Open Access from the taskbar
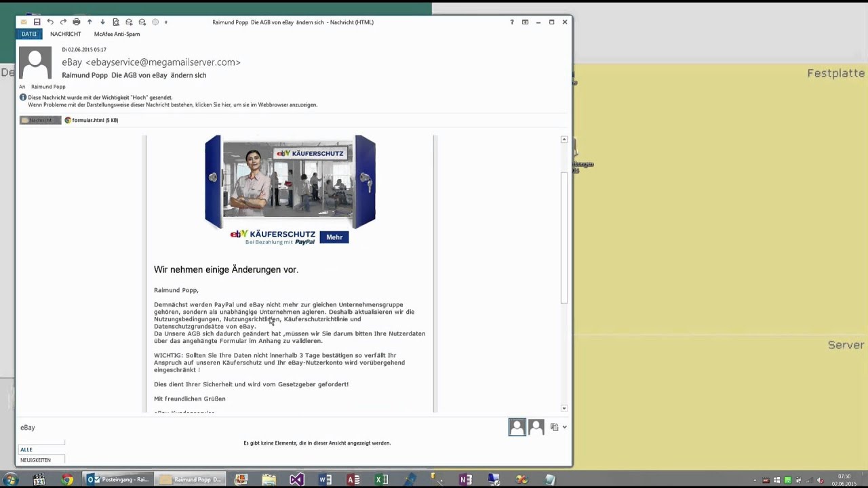The height and width of the screenshot is (488, 868). point(353,480)
